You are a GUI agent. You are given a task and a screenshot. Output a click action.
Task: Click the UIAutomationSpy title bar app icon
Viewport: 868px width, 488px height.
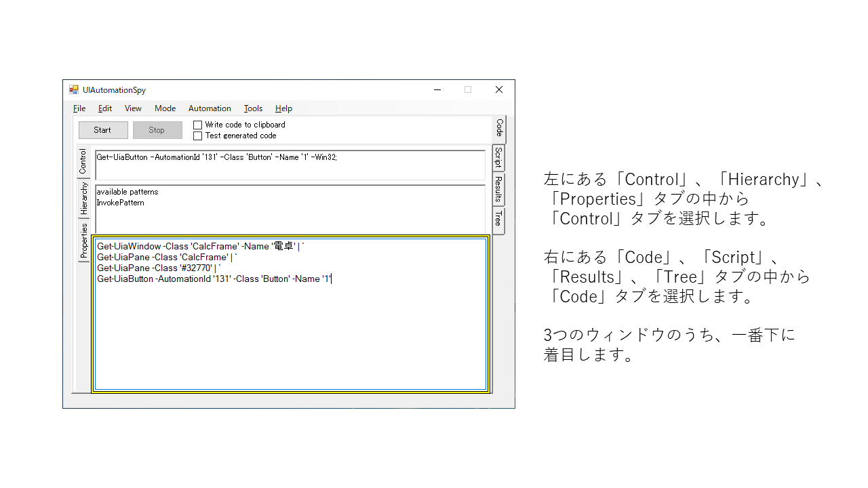(x=74, y=89)
